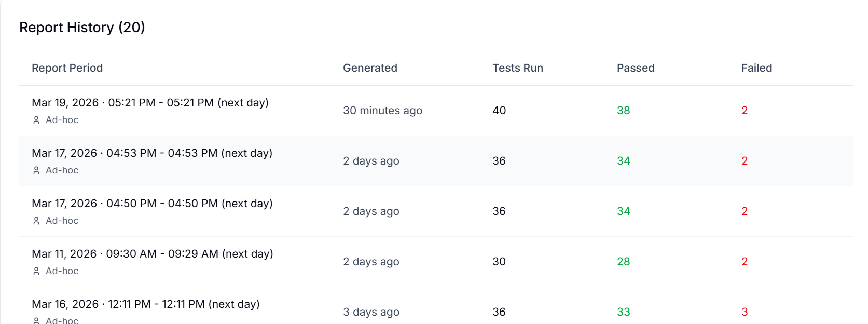Click the 40 tests run value
This screenshot has width=868, height=324.
[x=499, y=111]
